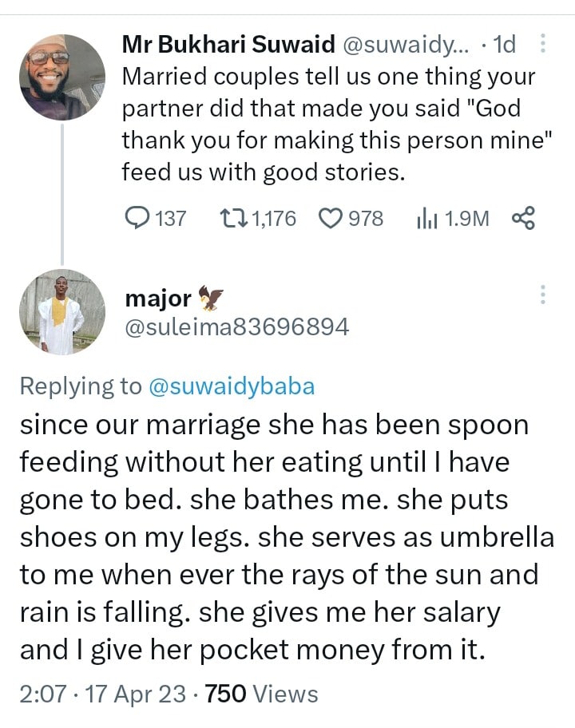The image size is (575, 728).
Task: Open Mr Bukhari Suwaid's profile picture
Action: (x=62, y=77)
